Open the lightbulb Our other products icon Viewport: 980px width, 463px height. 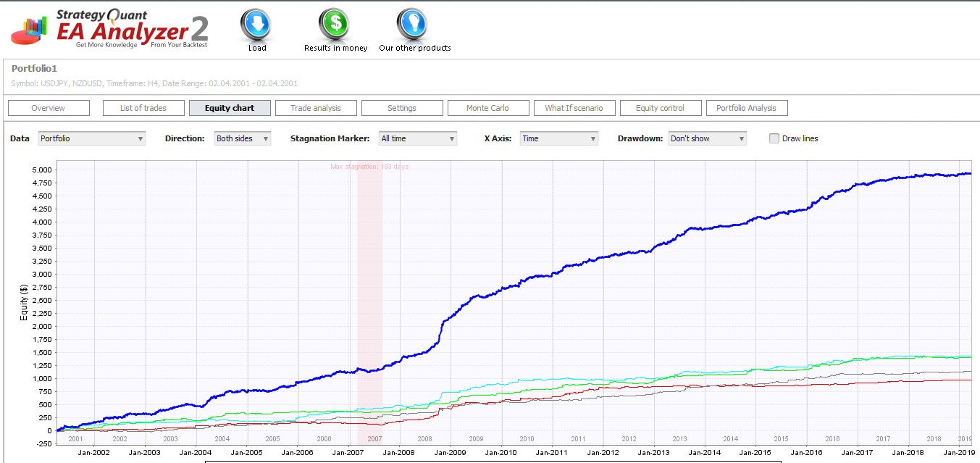(414, 25)
